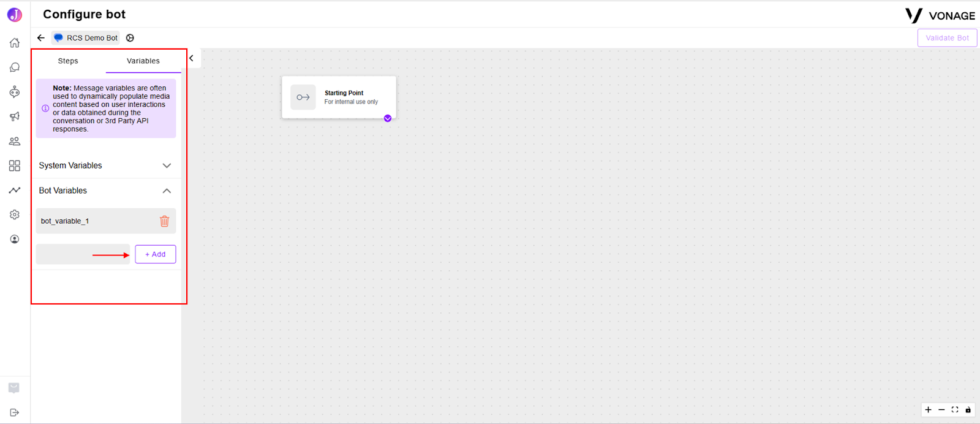The width and height of the screenshot is (980, 424).
Task: Open the contacts people icon
Action: 15,141
